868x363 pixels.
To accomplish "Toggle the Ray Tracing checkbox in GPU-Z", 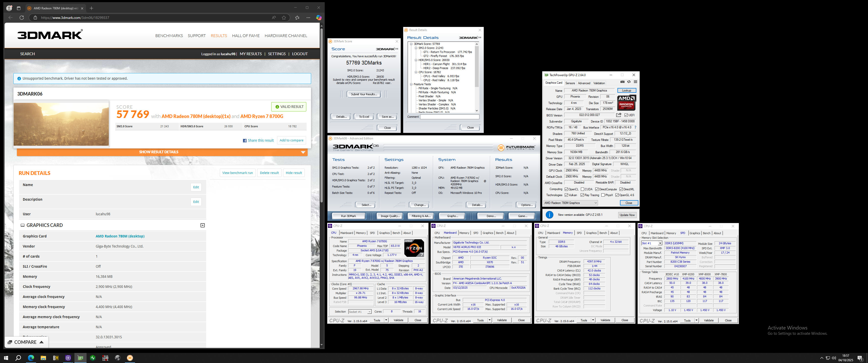I will [582, 195].
